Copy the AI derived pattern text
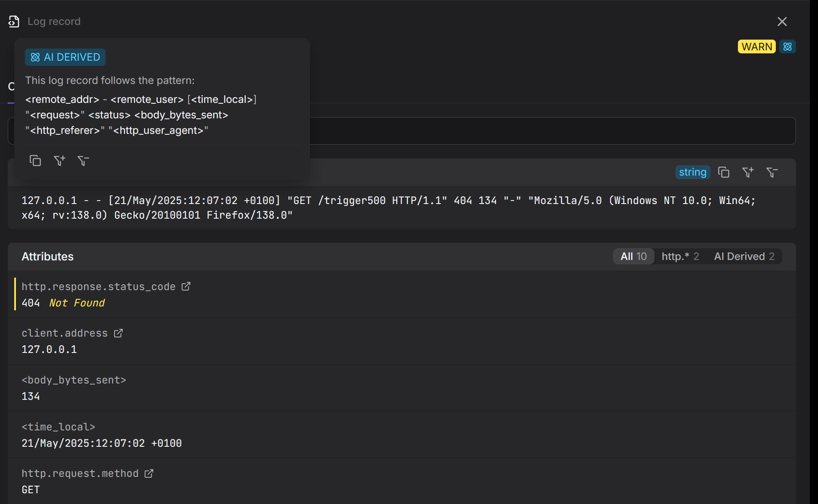The image size is (818, 504). tap(35, 161)
